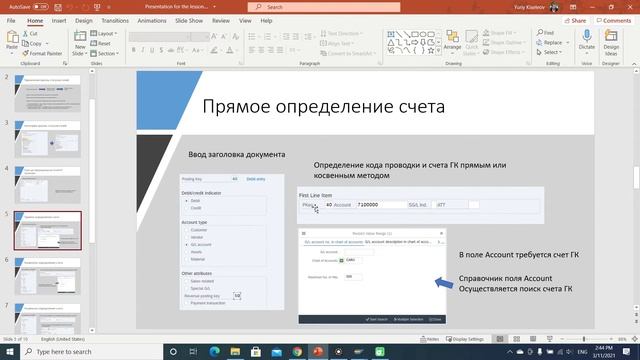Open the Text Direction dropdown
The width and height of the screenshot is (640, 360).
pos(341,33)
